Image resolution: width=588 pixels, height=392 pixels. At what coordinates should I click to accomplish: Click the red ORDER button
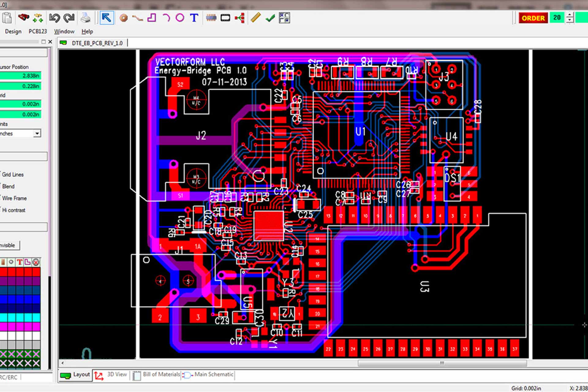533,18
